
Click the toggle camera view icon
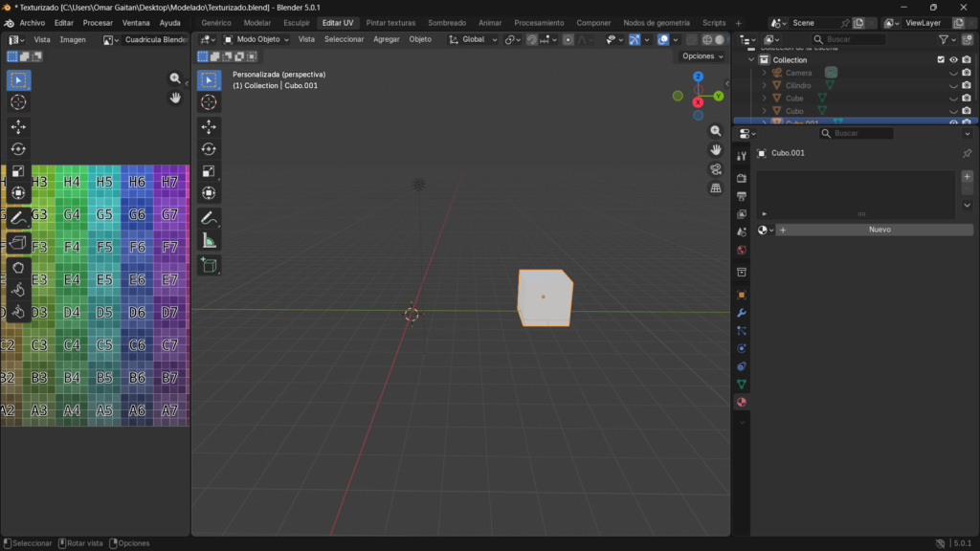point(716,169)
